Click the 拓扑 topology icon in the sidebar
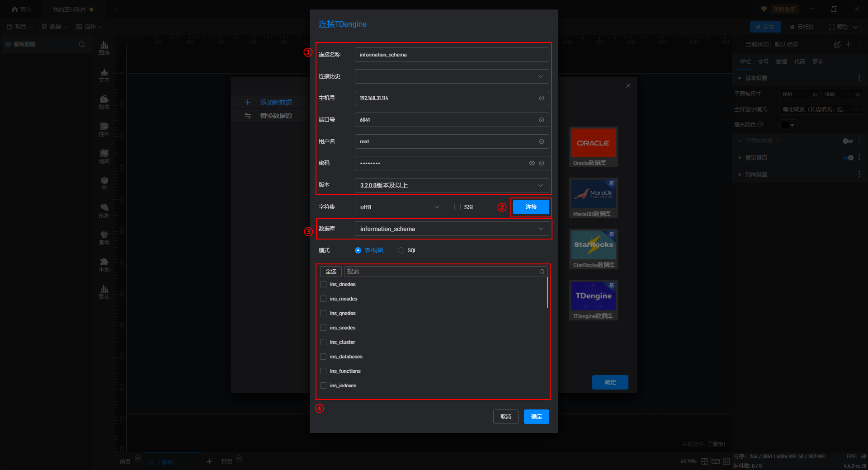 point(104,211)
